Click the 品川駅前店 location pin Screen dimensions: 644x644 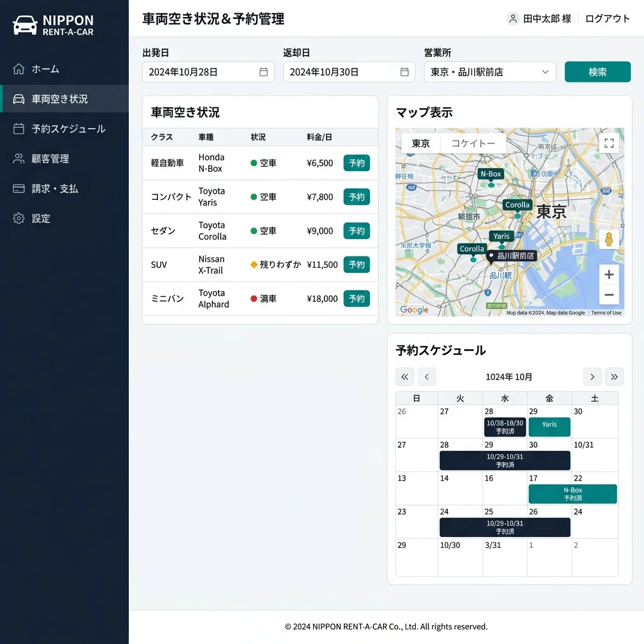pos(512,256)
